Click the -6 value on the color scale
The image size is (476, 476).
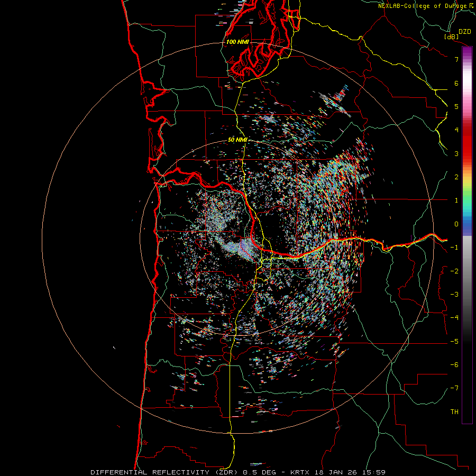(x=454, y=365)
